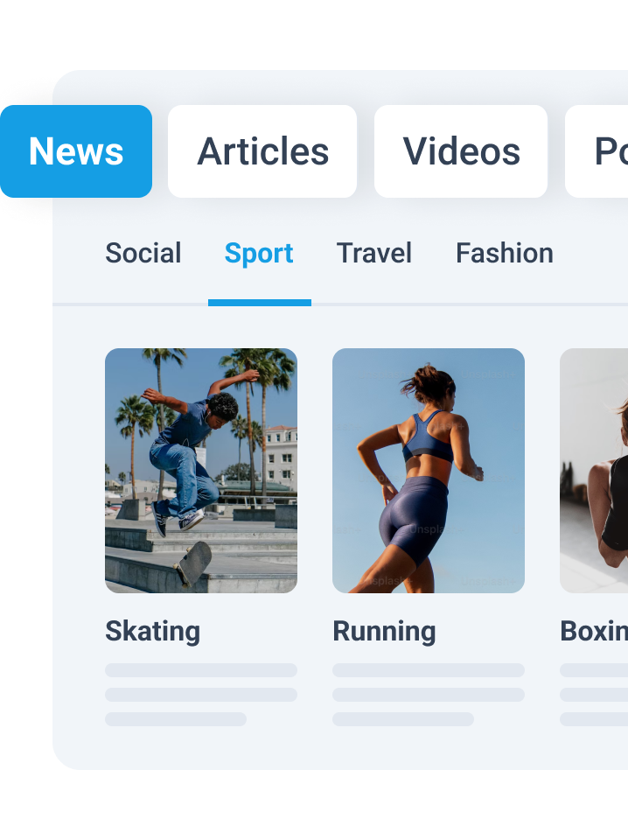Viewport: 628px width, 840px height.
Task: Go to the Travel sub-tab
Action: pyautogui.click(x=374, y=254)
